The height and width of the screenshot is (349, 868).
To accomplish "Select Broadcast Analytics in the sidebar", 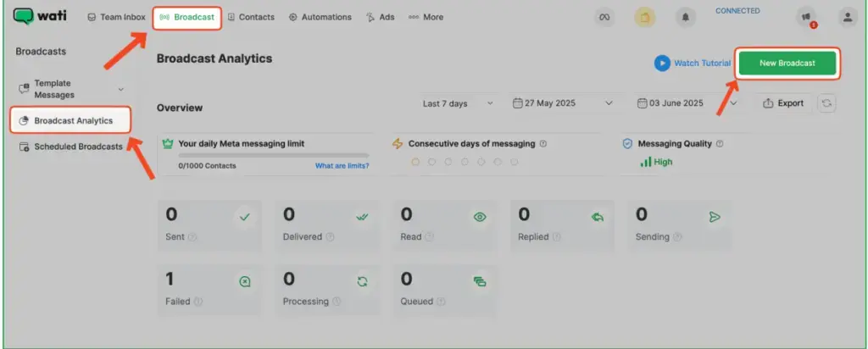I will pyautogui.click(x=71, y=120).
